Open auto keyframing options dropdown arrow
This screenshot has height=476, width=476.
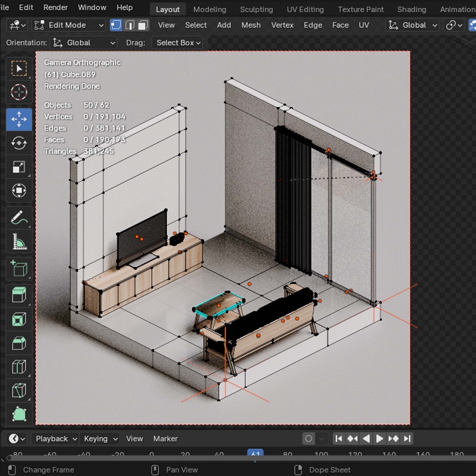click(322, 439)
